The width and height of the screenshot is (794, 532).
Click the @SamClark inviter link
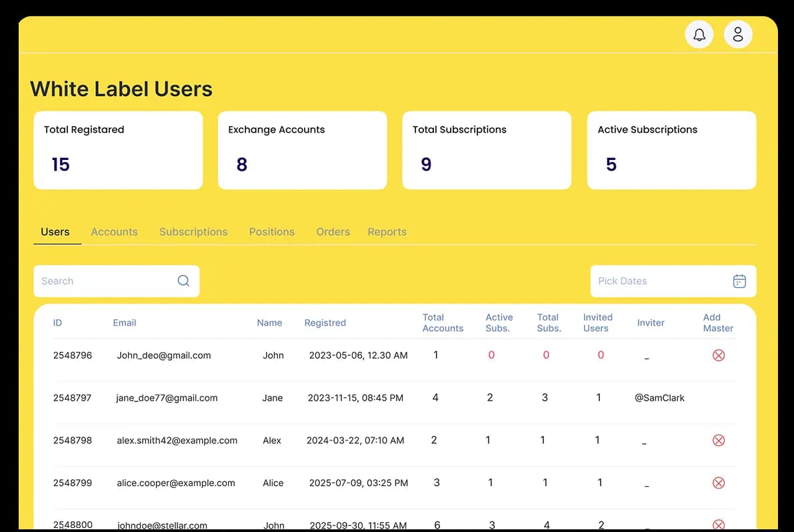[x=659, y=398]
